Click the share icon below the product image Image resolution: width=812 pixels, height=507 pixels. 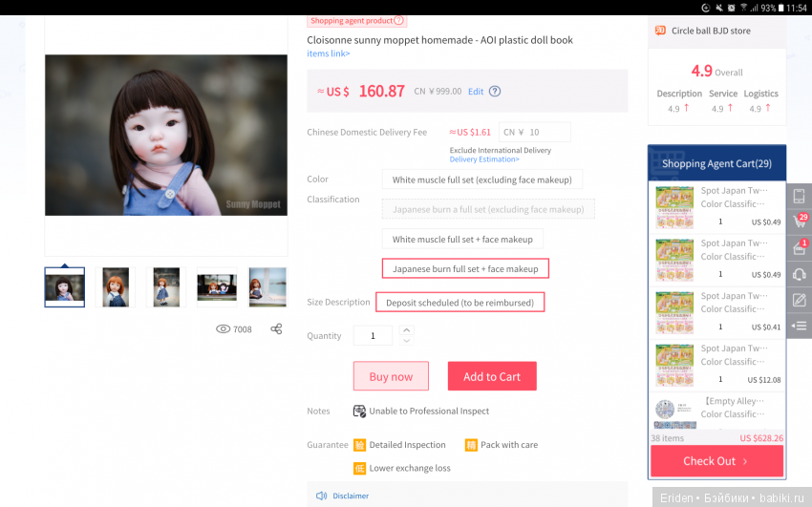pos(276,329)
